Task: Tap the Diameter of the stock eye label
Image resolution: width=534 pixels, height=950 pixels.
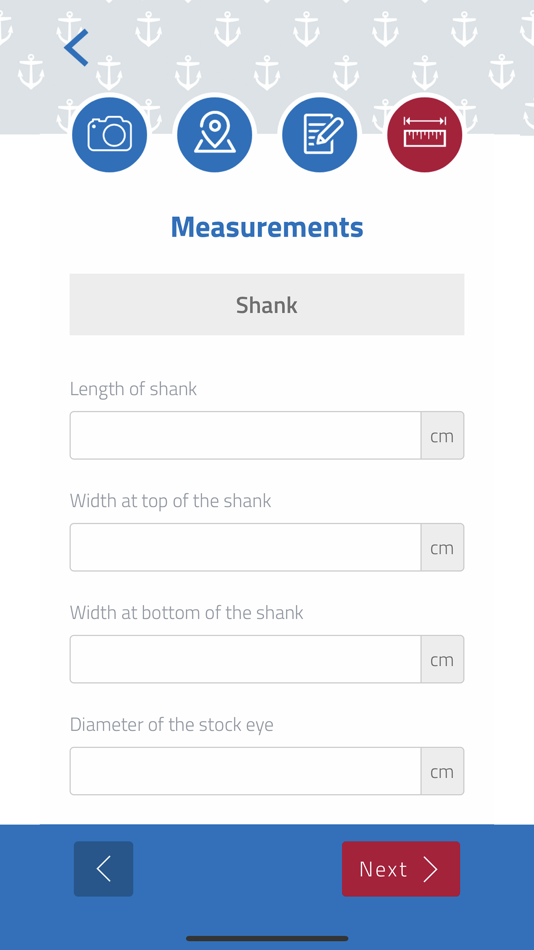Action: [172, 724]
